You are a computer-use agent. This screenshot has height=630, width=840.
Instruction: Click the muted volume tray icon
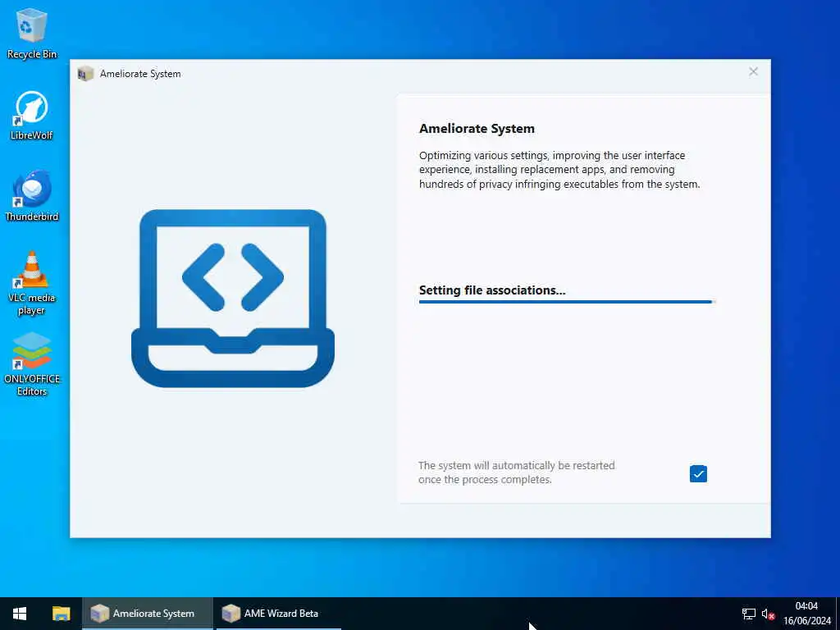coord(768,614)
